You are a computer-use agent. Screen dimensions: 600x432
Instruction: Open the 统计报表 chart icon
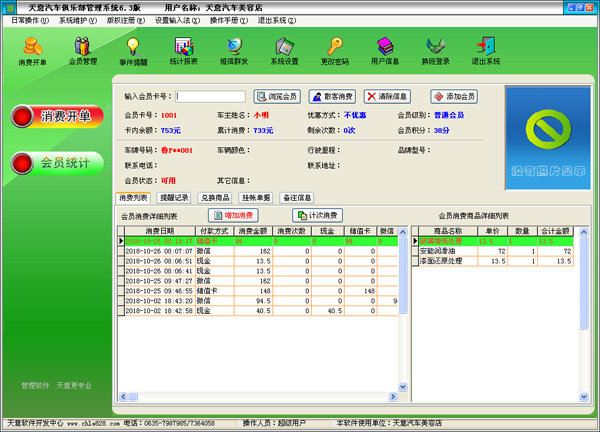tap(183, 50)
